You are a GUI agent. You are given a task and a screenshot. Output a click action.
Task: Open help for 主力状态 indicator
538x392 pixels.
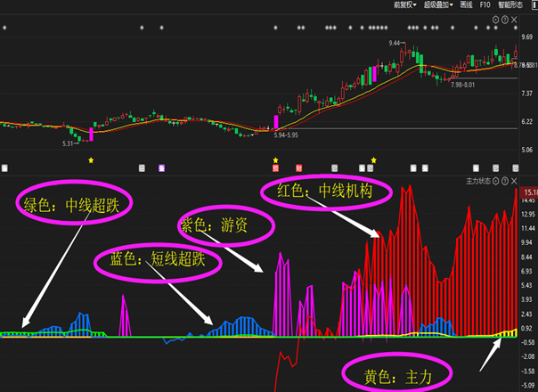505,181
